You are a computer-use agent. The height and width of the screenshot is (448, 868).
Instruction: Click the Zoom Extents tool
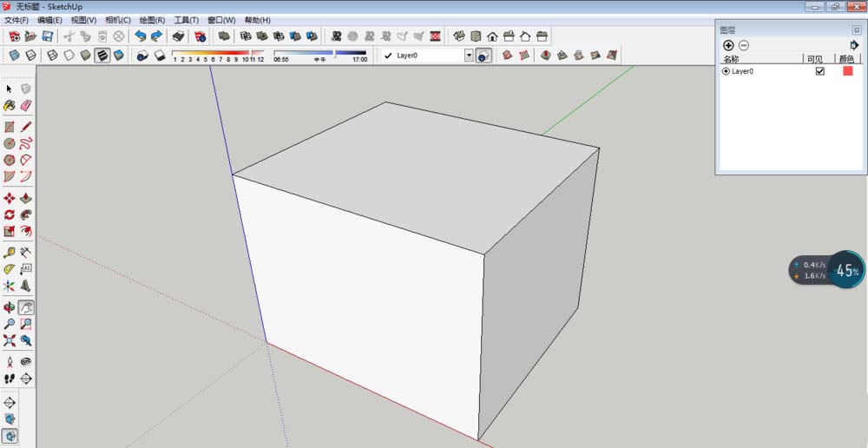tap(10, 340)
